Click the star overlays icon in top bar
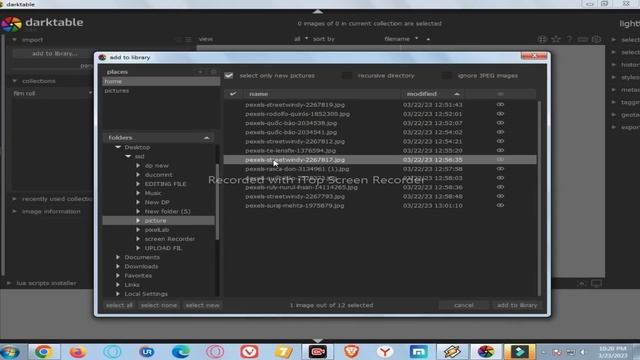Image resolution: width=640 pixels, height=360 pixels. click(556, 39)
